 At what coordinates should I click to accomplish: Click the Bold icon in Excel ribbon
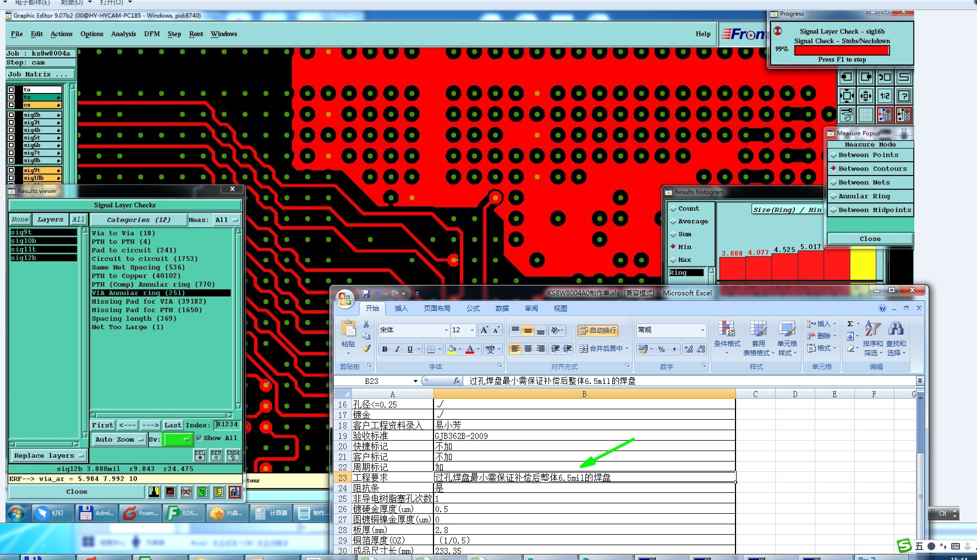(x=385, y=349)
